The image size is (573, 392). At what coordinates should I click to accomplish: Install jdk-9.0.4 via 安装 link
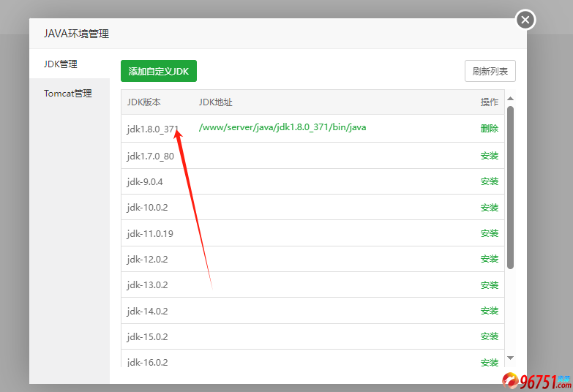[x=490, y=181]
